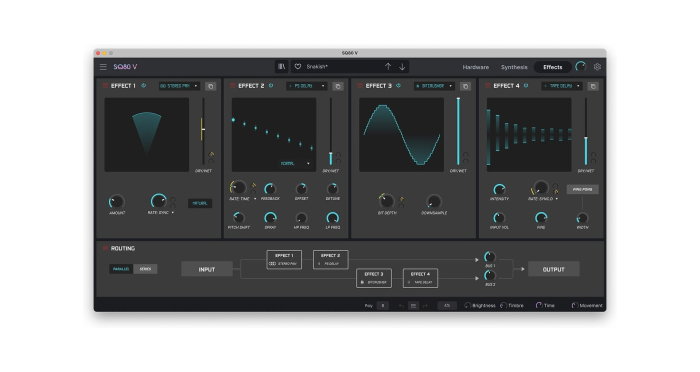
Task: Select Effect 1 block in routing diagram
Action: click(284, 259)
